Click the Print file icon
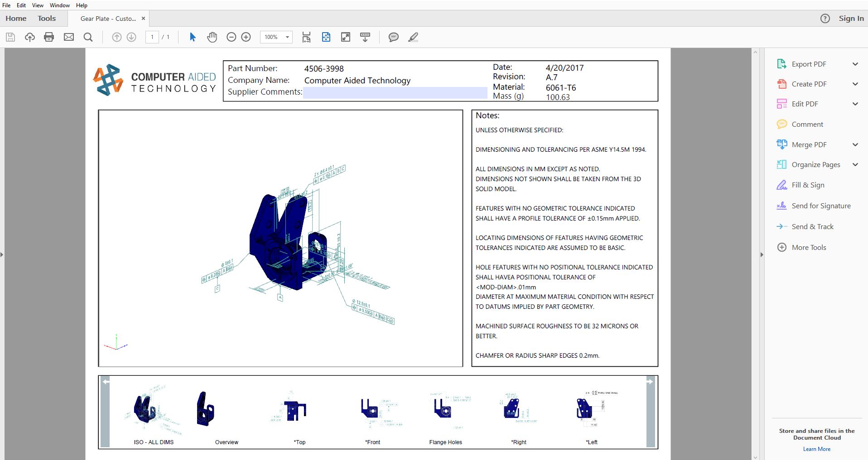The image size is (868, 460). coord(49,37)
